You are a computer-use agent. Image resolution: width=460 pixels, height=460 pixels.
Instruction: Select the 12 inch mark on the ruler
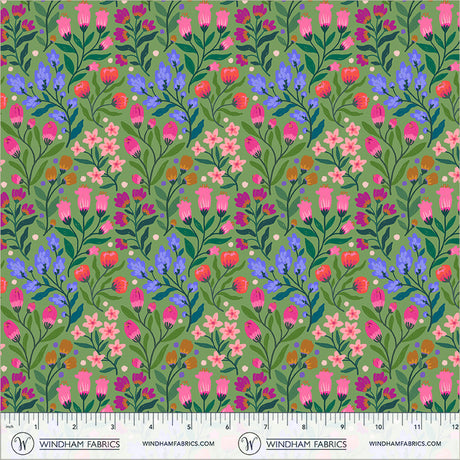[455, 427]
